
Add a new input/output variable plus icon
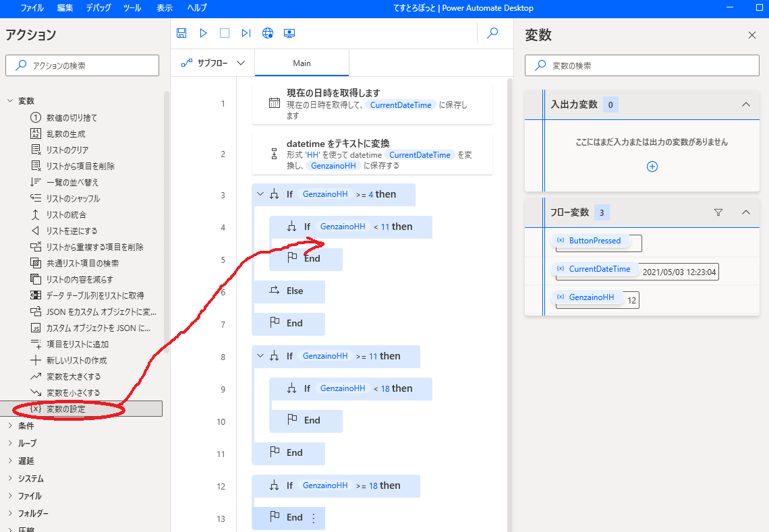652,167
